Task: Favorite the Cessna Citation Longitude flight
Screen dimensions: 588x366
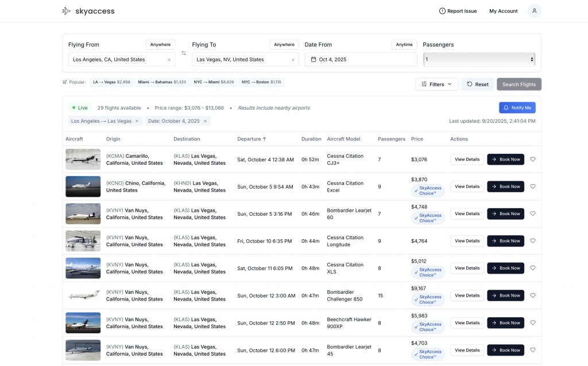Action: point(533,241)
